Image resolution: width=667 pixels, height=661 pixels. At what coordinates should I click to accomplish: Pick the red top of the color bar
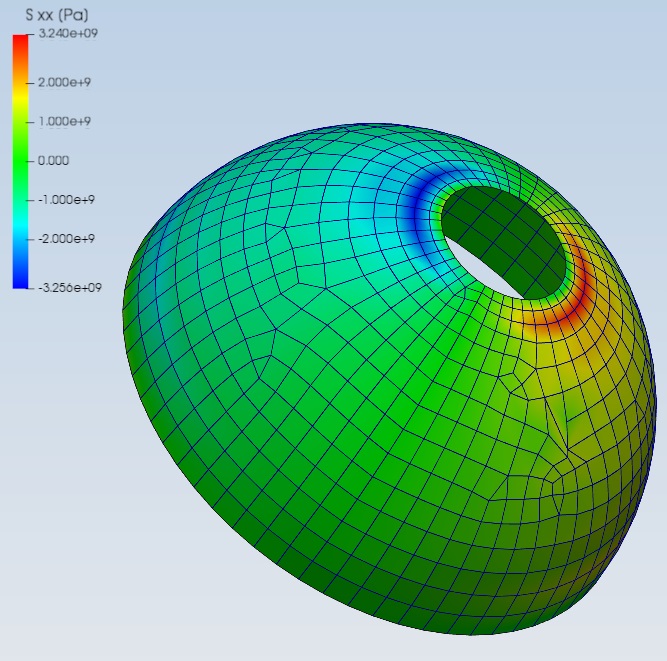click(x=21, y=42)
